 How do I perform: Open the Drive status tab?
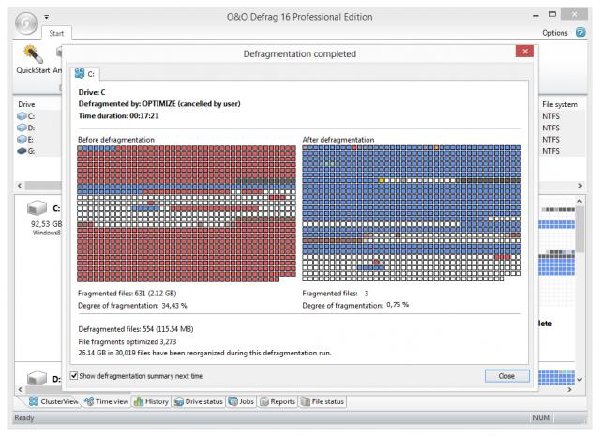click(198, 401)
